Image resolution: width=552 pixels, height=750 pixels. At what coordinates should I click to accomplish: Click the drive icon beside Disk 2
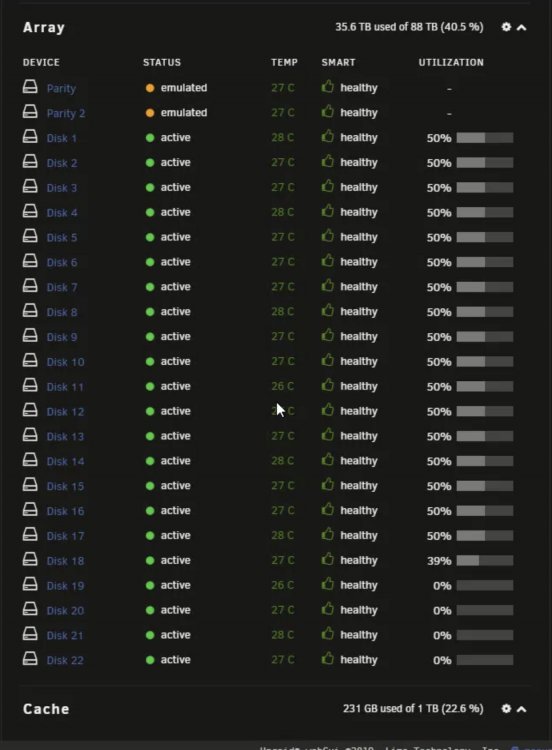pyautogui.click(x=30, y=161)
